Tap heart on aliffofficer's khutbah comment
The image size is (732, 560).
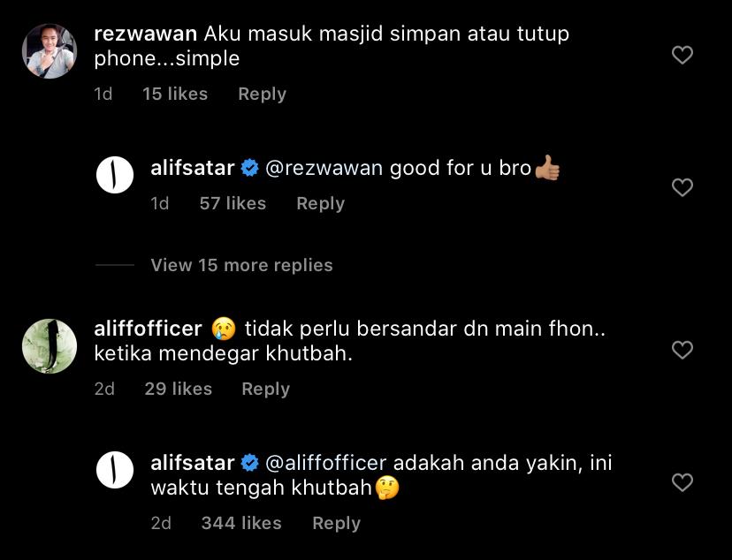click(682, 350)
